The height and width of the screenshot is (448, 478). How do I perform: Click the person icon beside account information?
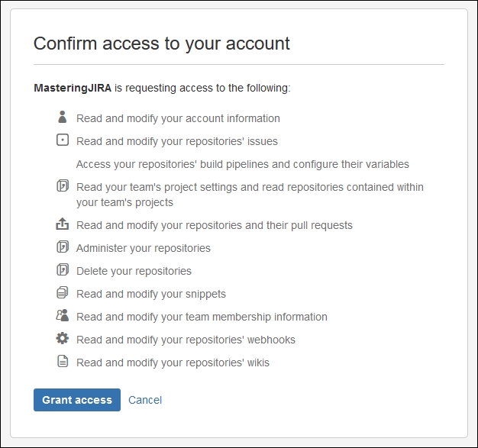[x=62, y=117]
